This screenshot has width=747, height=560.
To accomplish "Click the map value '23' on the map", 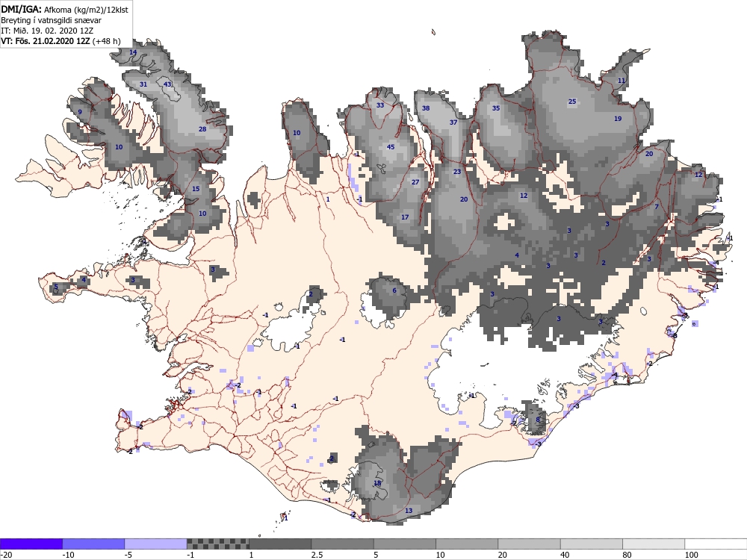I will 457,172.
